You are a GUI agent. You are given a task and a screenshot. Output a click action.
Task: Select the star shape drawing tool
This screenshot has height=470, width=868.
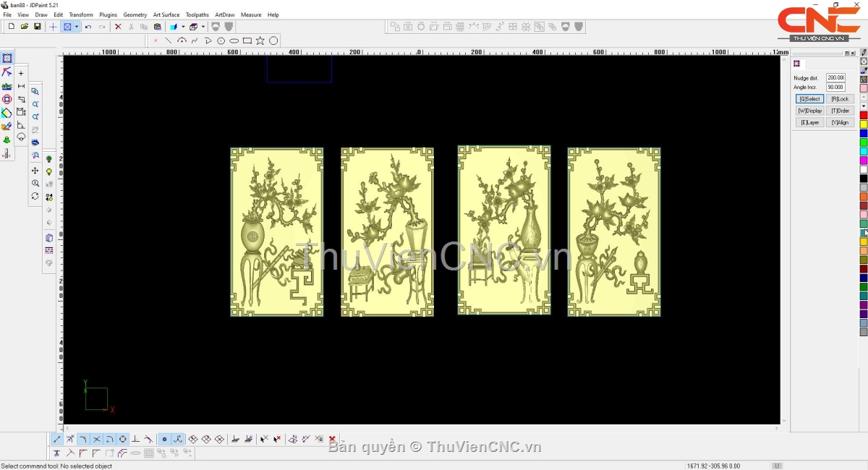(x=260, y=41)
